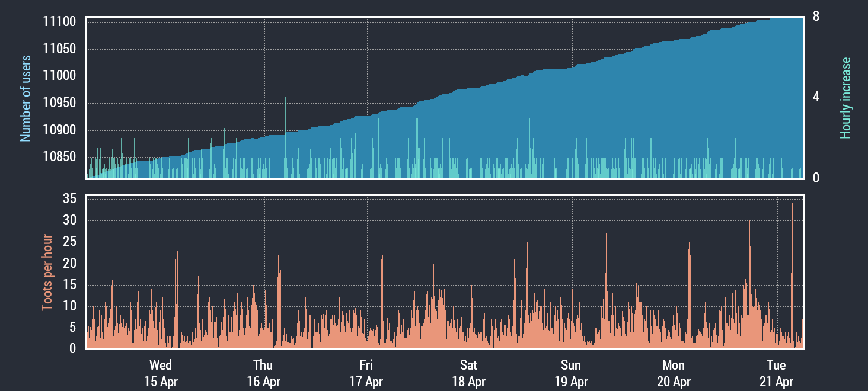Click the 35 tick on toots axis
This screenshot has height=391, width=868.
(69, 199)
